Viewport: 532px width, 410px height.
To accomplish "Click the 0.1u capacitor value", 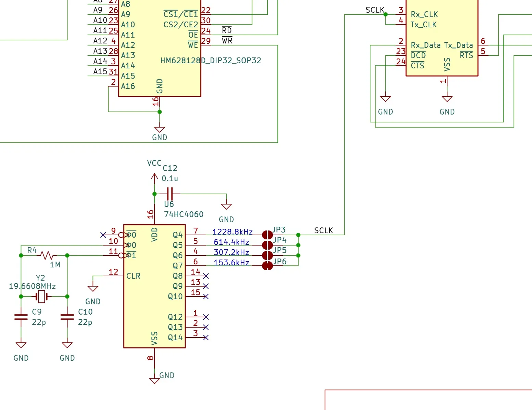I will [170, 178].
